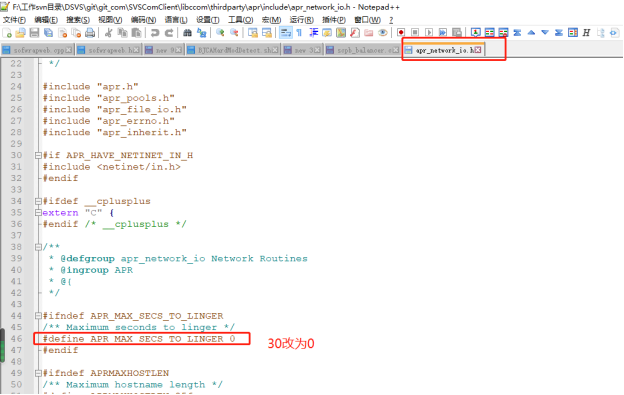Click the Save All icon
This screenshot has width=624, height=395.
(x=48, y=33)
